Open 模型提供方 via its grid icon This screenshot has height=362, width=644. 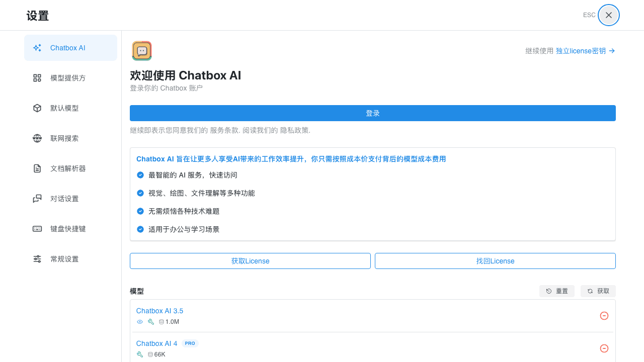(37, 77)
